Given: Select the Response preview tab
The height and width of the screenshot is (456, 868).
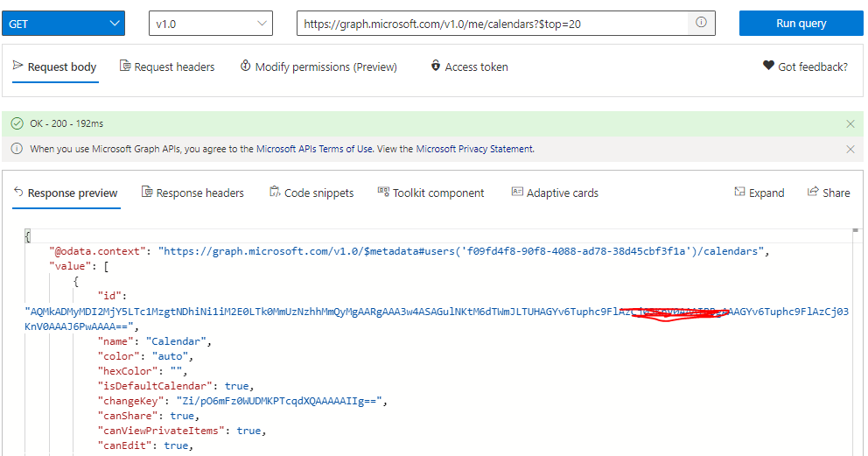Looking at the screenshot, I should pos(66,193).
